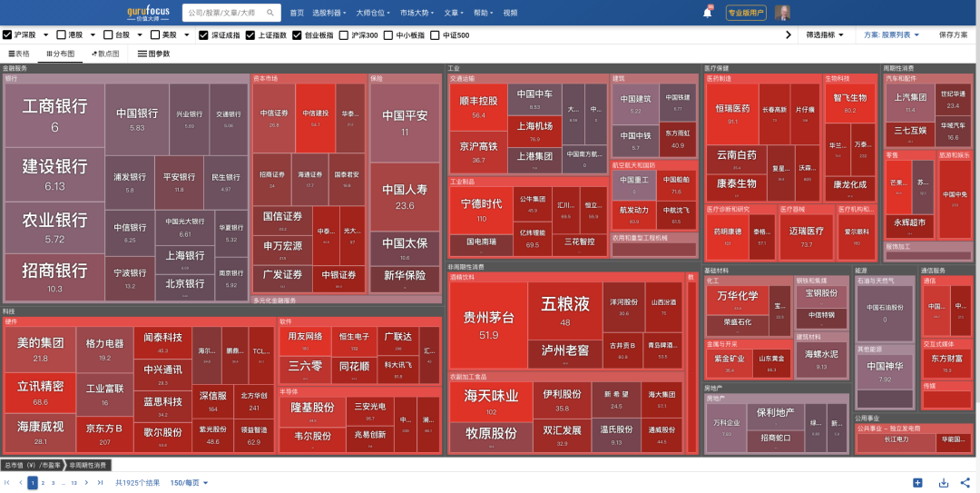Focus the 公司/股票/文章/大师 search field
This screenshot has height=493, width=980.
pyautogui.click(x=226, y=13)
